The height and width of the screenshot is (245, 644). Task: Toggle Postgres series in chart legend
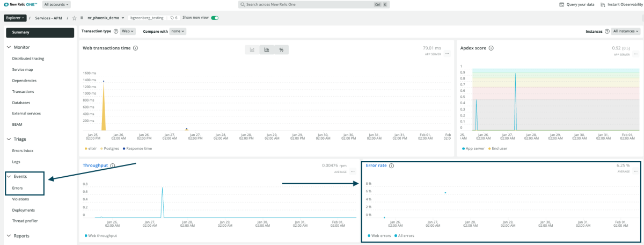(111, 148)
